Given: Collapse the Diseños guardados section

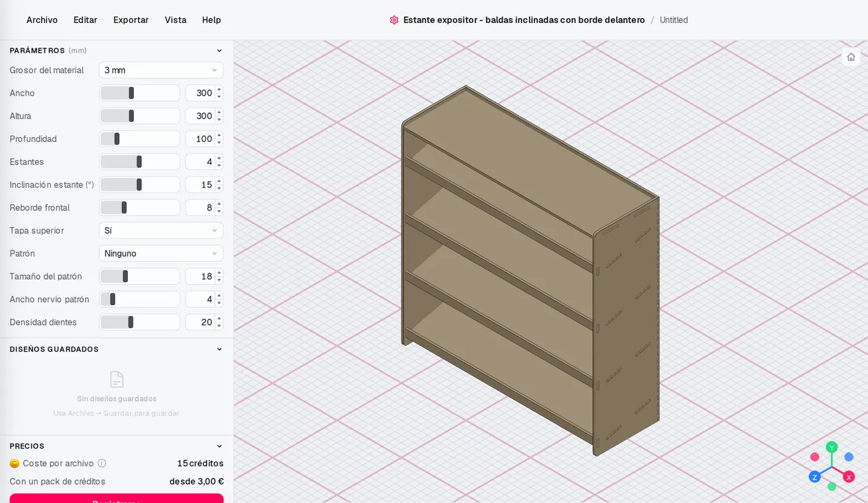Looking at the screenshot, I should 219,349.
